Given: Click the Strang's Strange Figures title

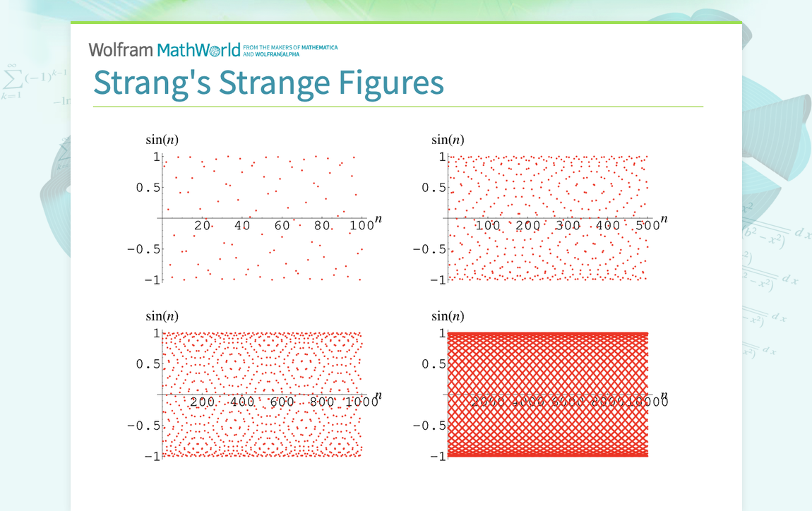Looking at the screenshot, I should click(268, 83).
